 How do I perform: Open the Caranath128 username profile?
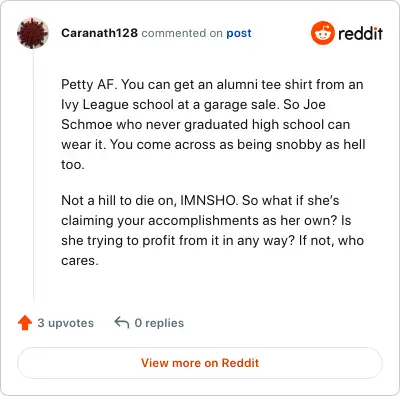pos(99,33)
